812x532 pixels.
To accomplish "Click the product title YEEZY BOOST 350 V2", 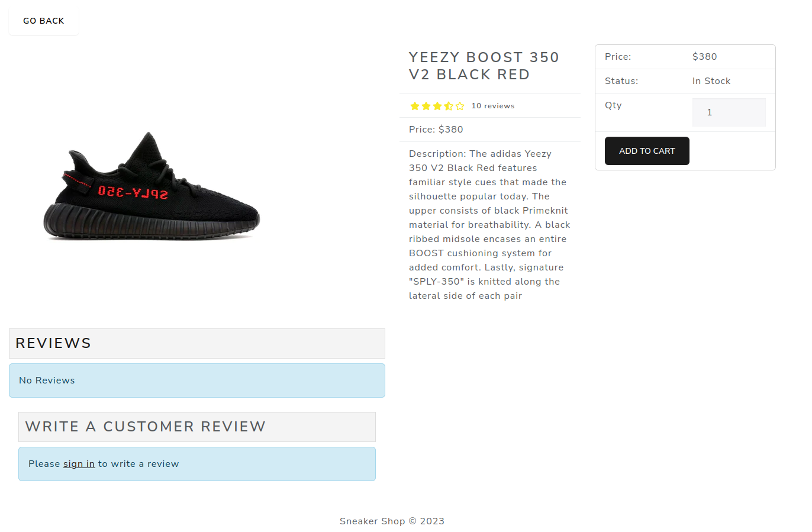I will coord(484,65).
